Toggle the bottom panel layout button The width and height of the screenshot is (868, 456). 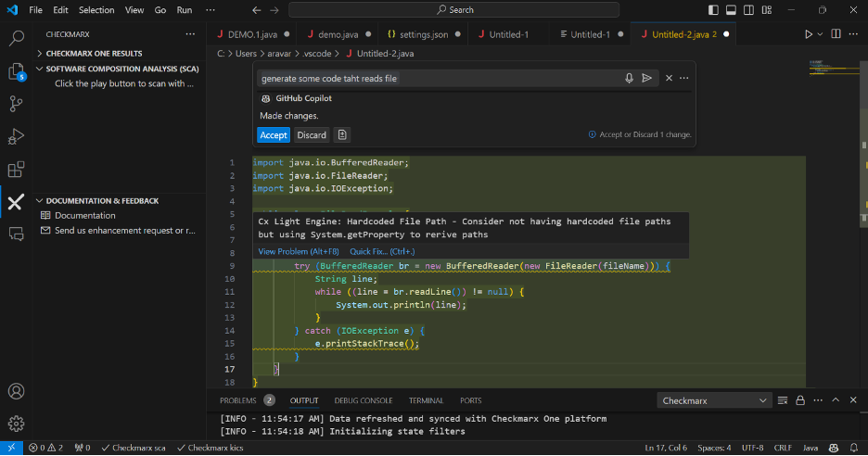coord(729,9)
